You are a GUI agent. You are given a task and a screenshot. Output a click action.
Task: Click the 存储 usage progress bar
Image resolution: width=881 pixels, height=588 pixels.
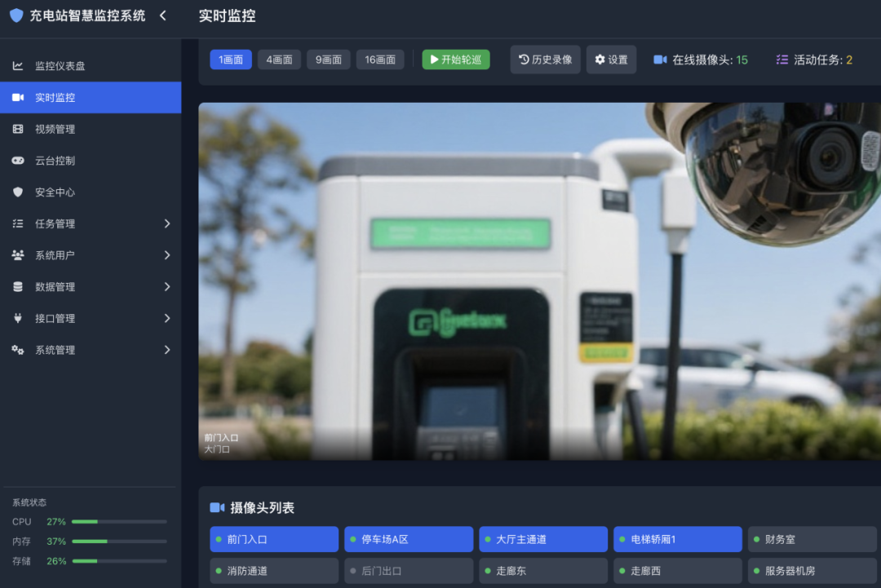pos(119,561)
